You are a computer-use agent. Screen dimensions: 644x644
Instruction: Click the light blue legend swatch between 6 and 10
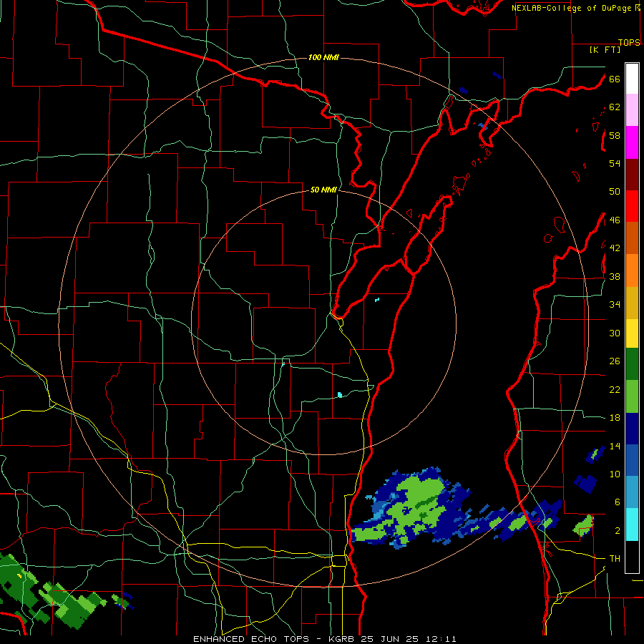[x=632, y=491]
